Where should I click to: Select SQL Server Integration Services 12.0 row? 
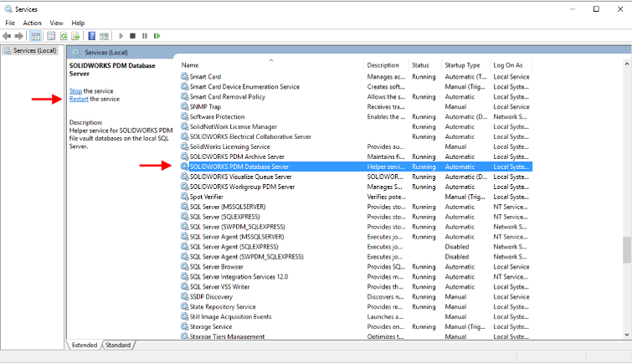[356, 276]
